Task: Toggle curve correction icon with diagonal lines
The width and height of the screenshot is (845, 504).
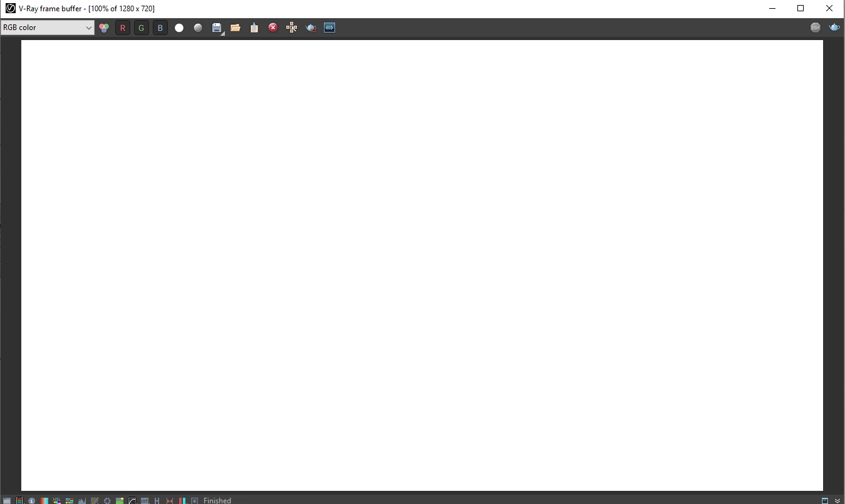Action: [95, 500]
